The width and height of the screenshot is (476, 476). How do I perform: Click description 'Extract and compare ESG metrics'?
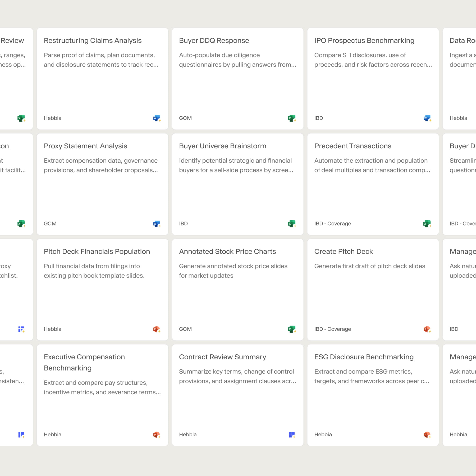point(372,376)
